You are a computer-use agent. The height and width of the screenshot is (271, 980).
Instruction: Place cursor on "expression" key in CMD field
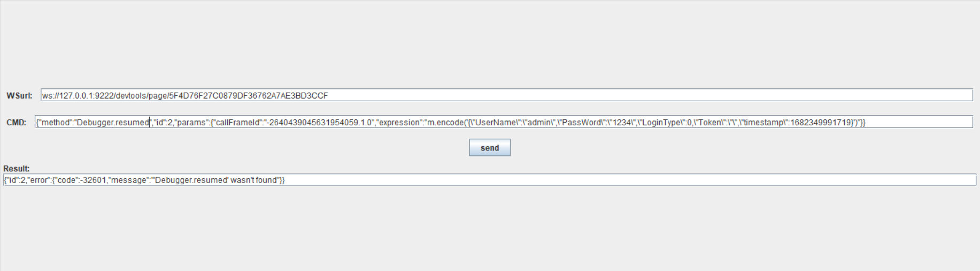pyautogui.click(x=399, y=122)
